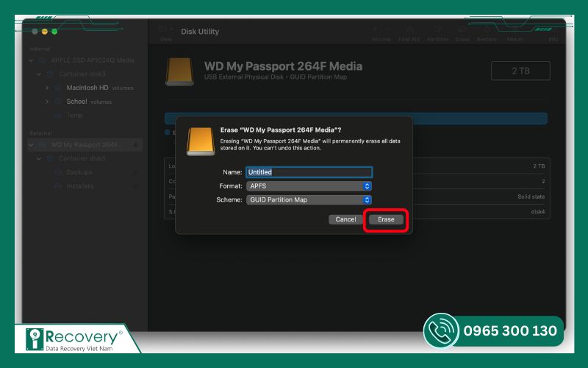Click the remove Volume minus icon

point(388,29)
